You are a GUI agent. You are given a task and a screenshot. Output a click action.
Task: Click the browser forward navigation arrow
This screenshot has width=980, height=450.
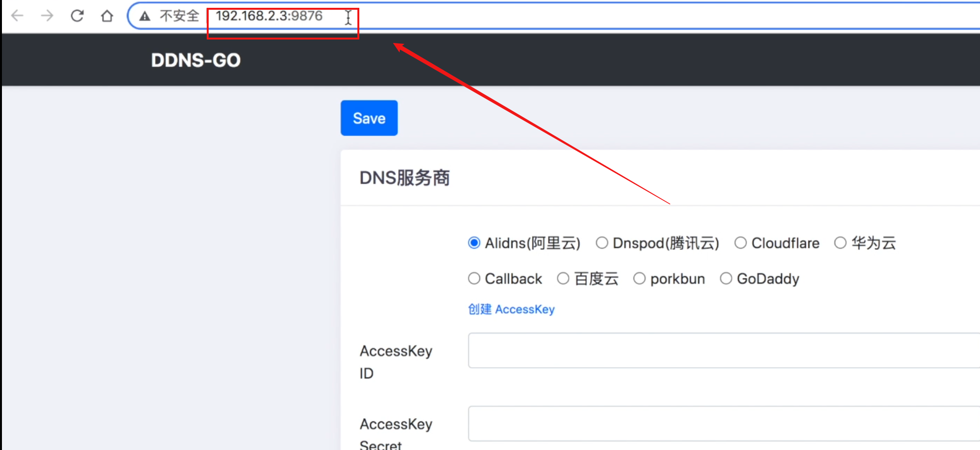click(47, 15)
